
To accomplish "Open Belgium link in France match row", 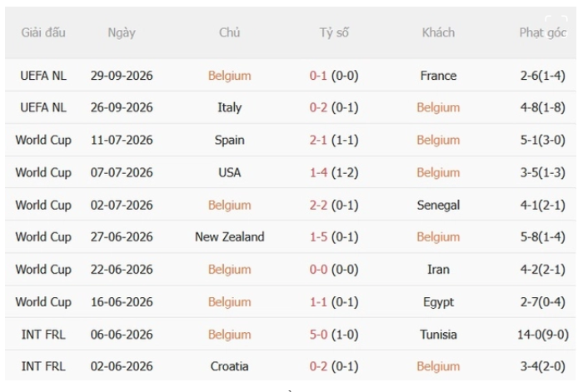I will coord(229,76).
